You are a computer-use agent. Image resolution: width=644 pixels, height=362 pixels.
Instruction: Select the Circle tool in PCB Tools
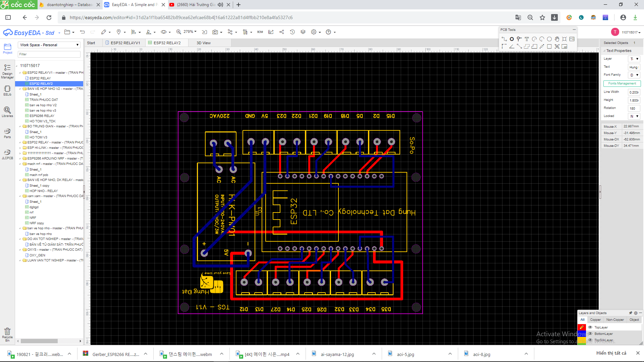point(549,39)
